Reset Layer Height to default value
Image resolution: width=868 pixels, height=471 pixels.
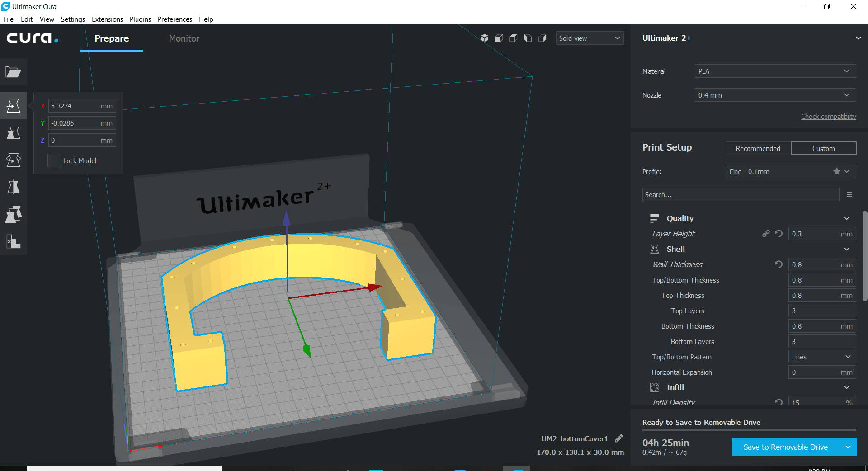click(778, 234)
